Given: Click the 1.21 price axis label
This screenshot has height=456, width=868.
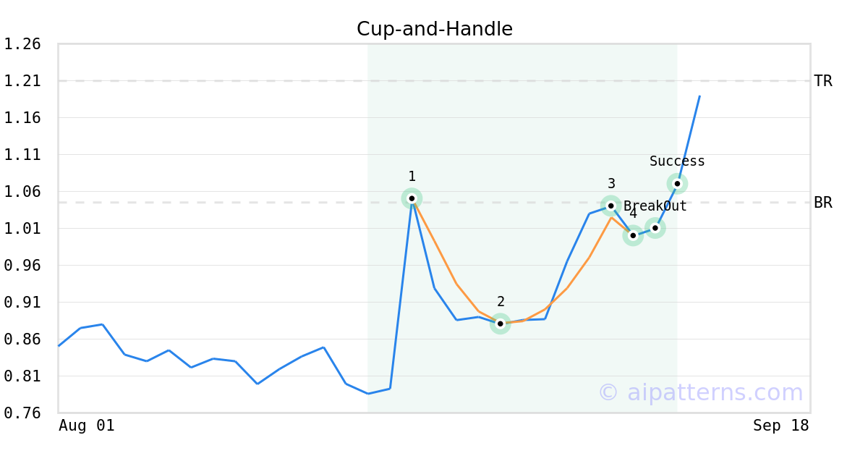Looking at the screenshot, I should [22, 81].
